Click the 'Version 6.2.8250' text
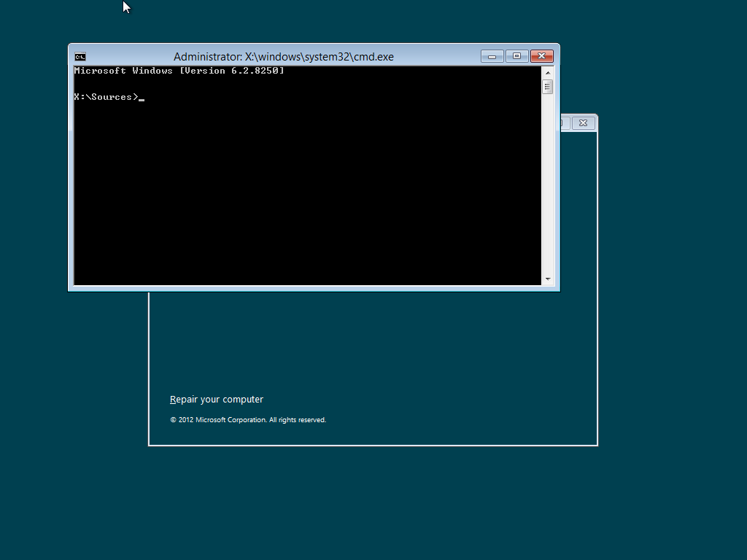Viewport: 747px width, 560px height. tap(231, 71)
